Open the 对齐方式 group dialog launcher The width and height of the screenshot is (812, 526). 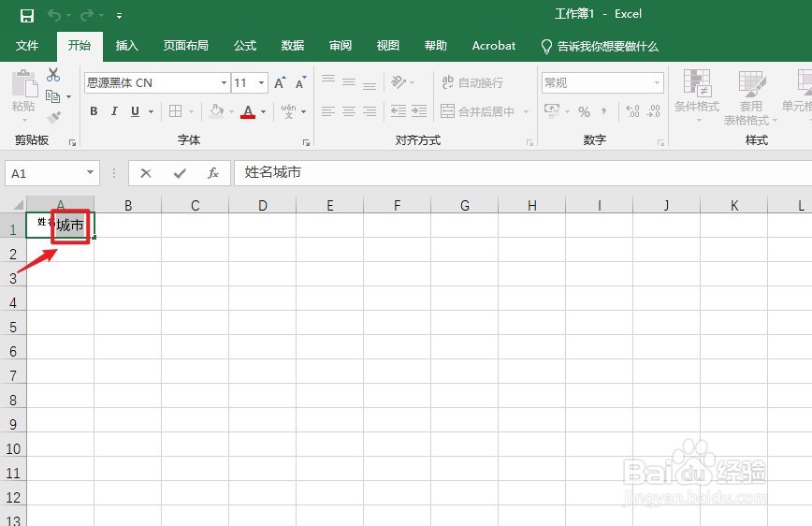click(x=529, y=142)
